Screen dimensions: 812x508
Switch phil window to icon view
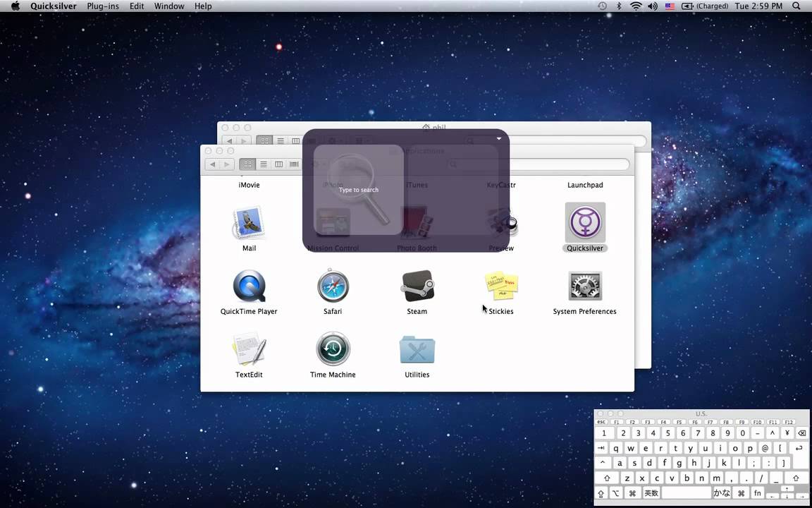pyautogui.click(x=264, y=141)
